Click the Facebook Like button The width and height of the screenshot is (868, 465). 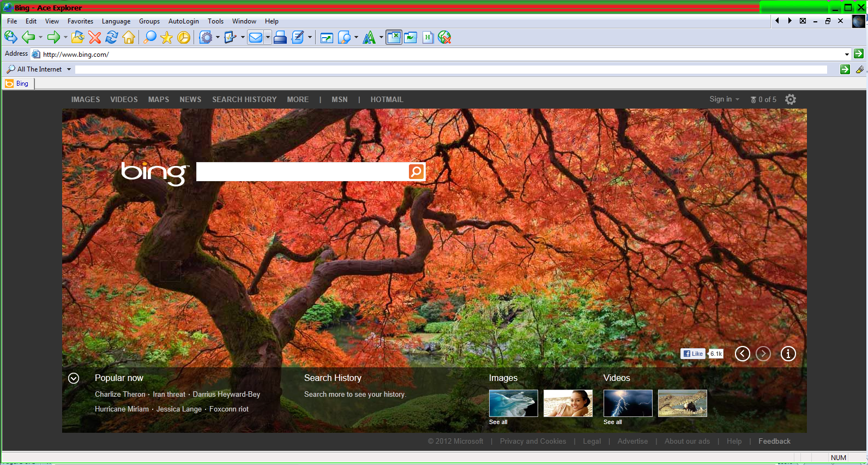693,354
